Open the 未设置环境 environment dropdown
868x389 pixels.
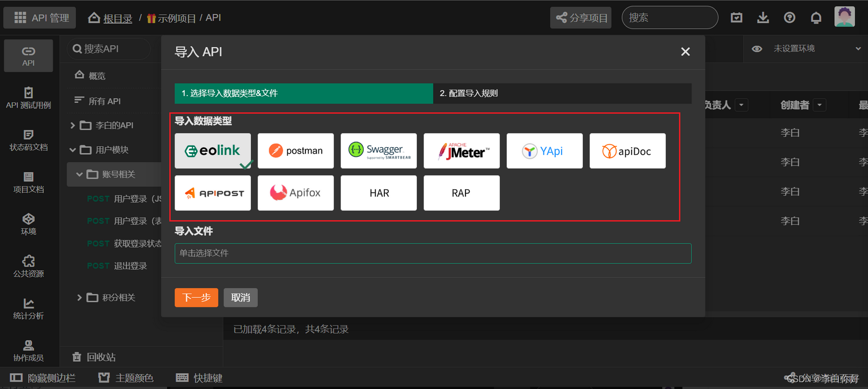(817, 49)
